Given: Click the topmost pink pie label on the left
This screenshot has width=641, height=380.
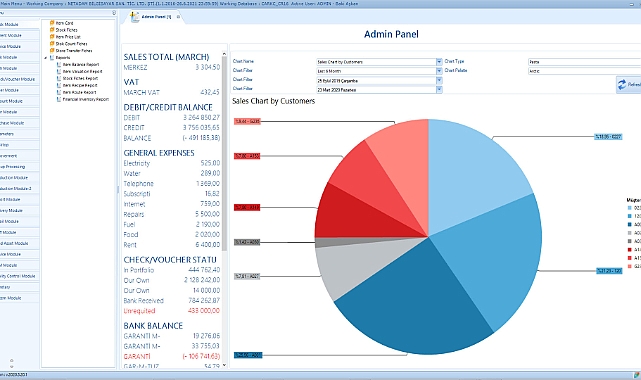Looking at the screenshot, I should [x=247, y=121].
